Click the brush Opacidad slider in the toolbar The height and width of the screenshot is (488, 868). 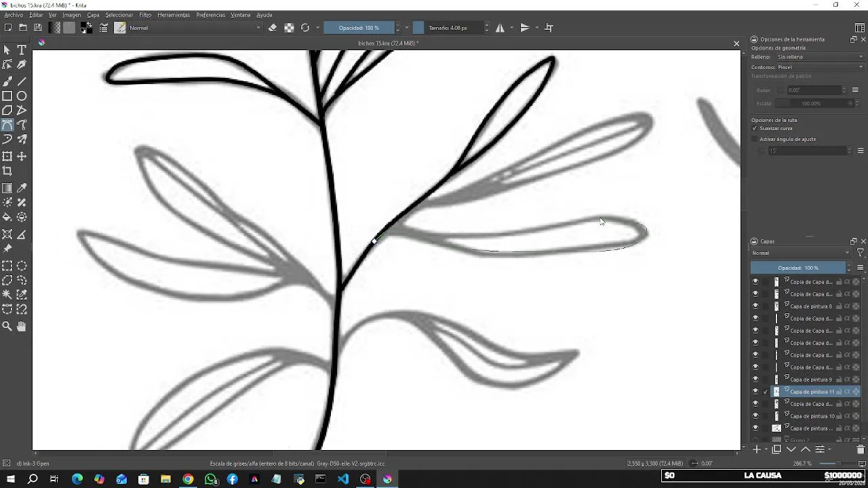359,28
